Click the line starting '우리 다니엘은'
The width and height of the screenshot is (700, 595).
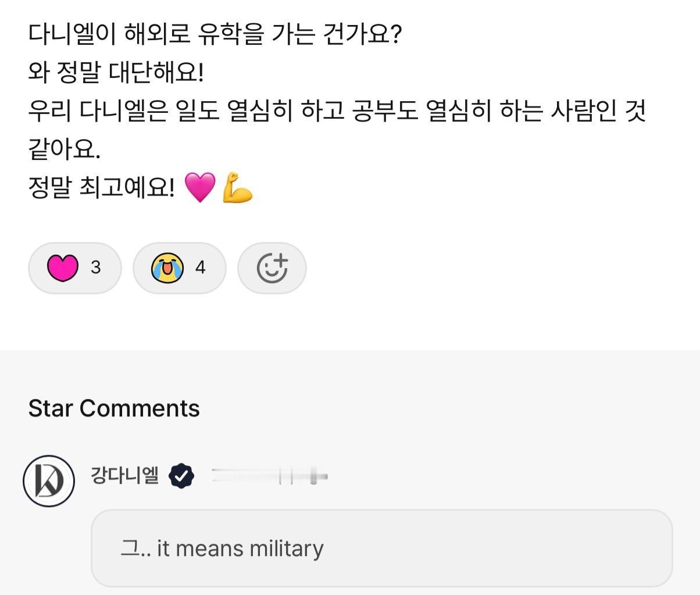point(337,111)
